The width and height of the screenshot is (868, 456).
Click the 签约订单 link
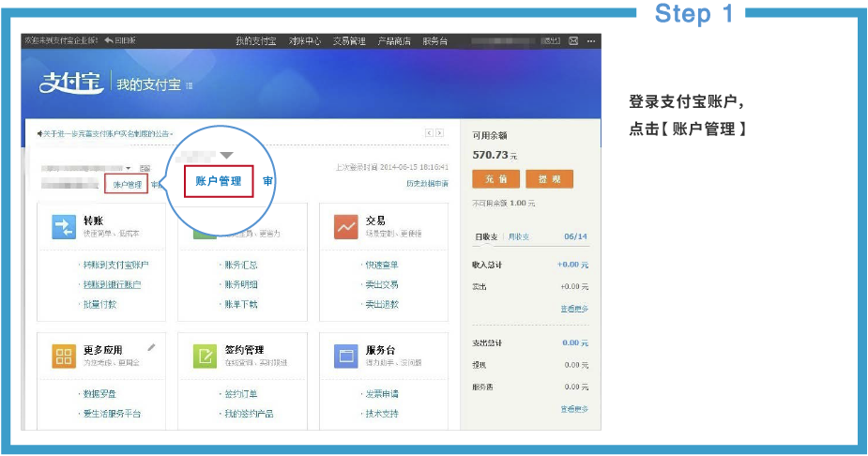point(241,394)
